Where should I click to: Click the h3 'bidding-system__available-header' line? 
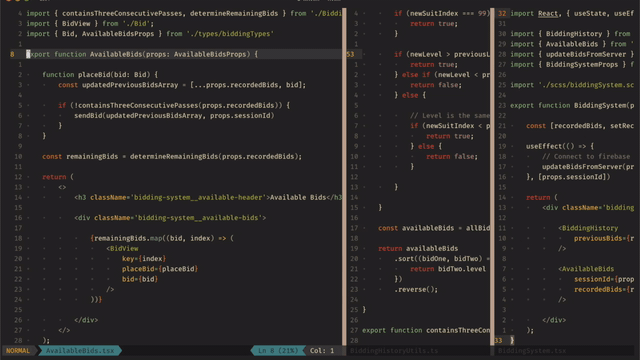coord(208,197)
